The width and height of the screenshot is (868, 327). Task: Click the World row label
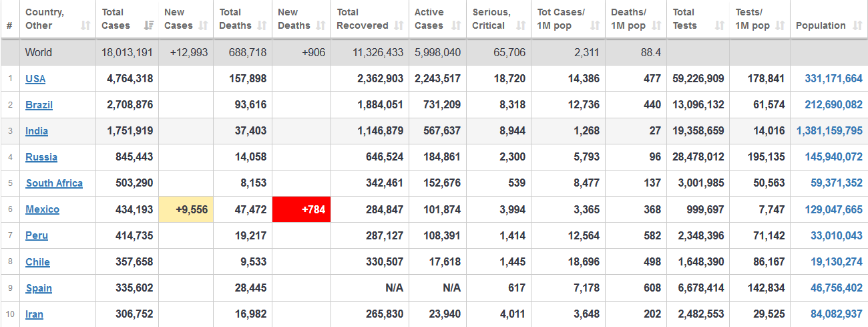pos(38,52)
